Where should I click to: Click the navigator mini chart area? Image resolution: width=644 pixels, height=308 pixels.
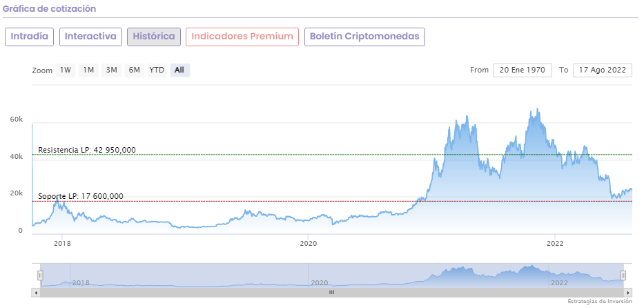click(x=331, y=275)
